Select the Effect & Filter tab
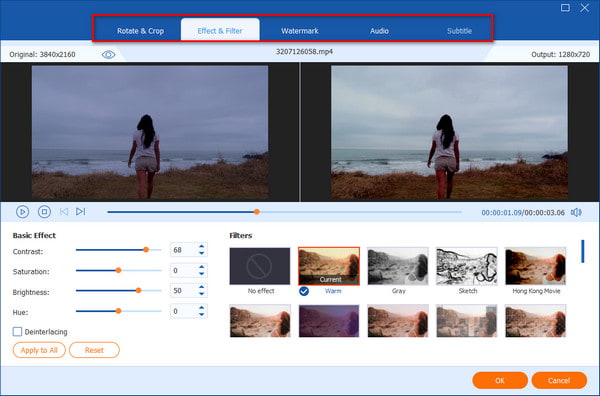The width and height of the screenshot is (600, 396). [220, 30]
